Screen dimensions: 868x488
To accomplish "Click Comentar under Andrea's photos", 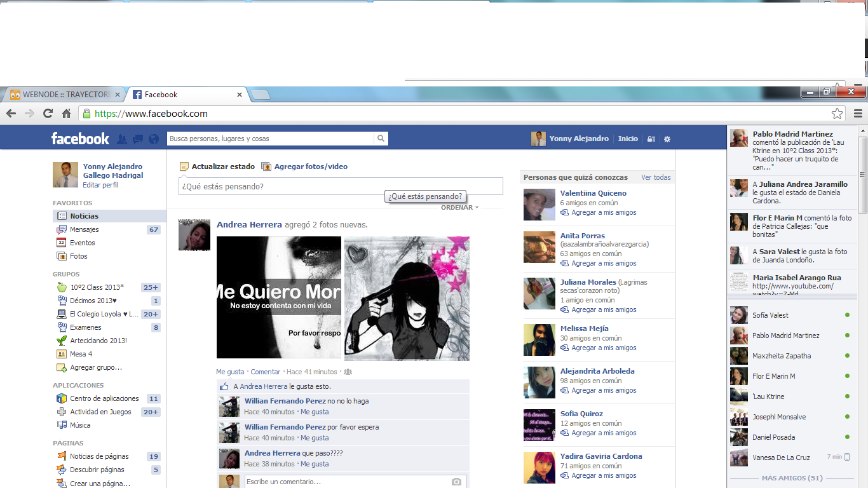I will click(x=266, y=372).
